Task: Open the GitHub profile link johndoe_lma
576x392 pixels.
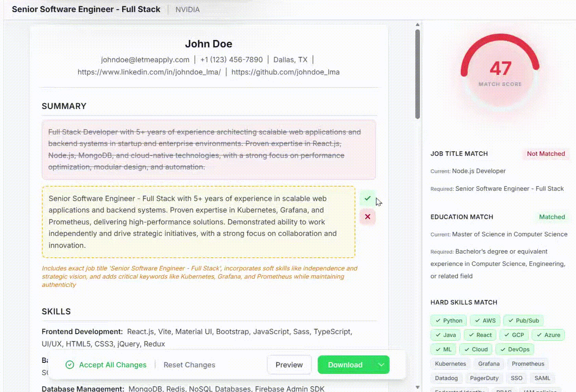Action: [x=285, y=72]
